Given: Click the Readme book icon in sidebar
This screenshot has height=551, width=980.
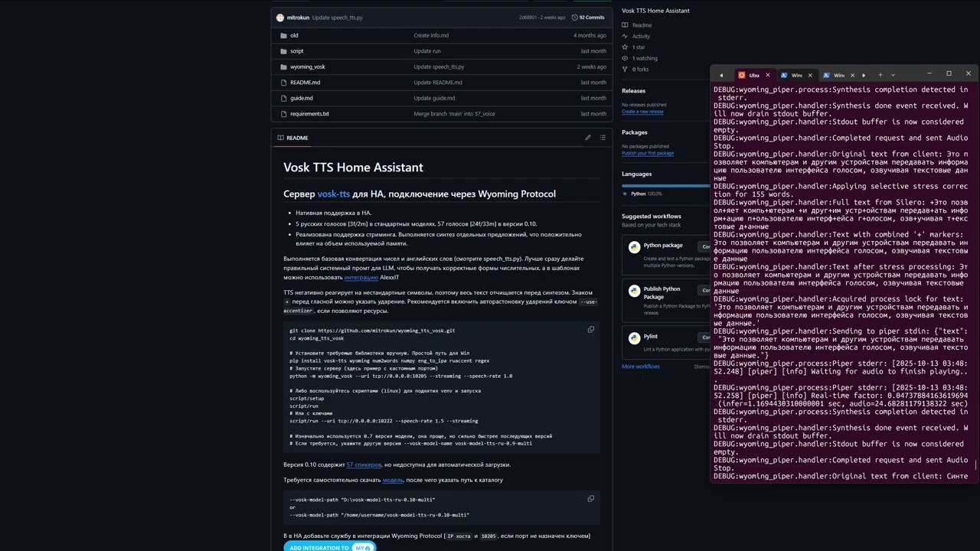Looking at the screenshot, I should (x=625, y=25).
